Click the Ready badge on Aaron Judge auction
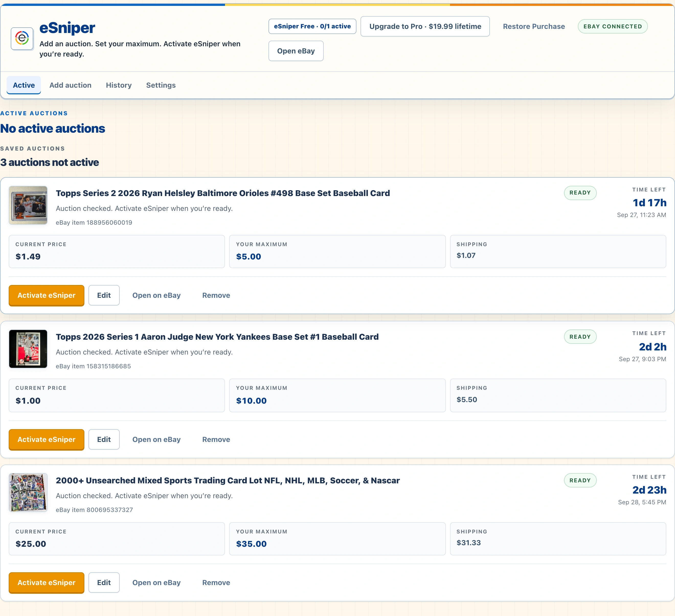This screenshot has height=616, width=675. [x=580, y=337]
